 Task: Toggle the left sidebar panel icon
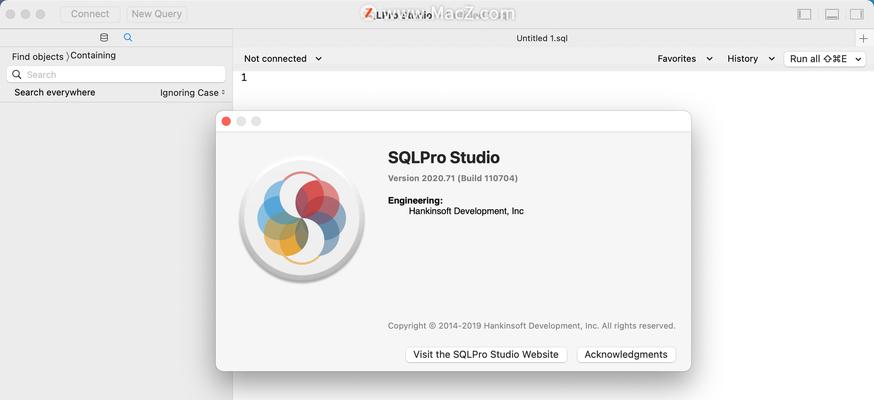click(804, 14)
